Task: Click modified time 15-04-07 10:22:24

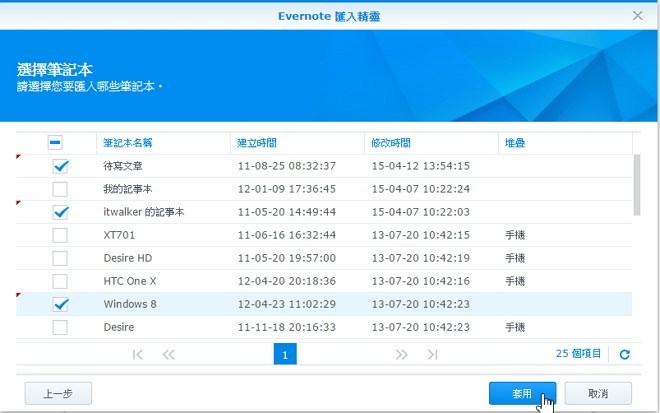Action: [420, 189]
